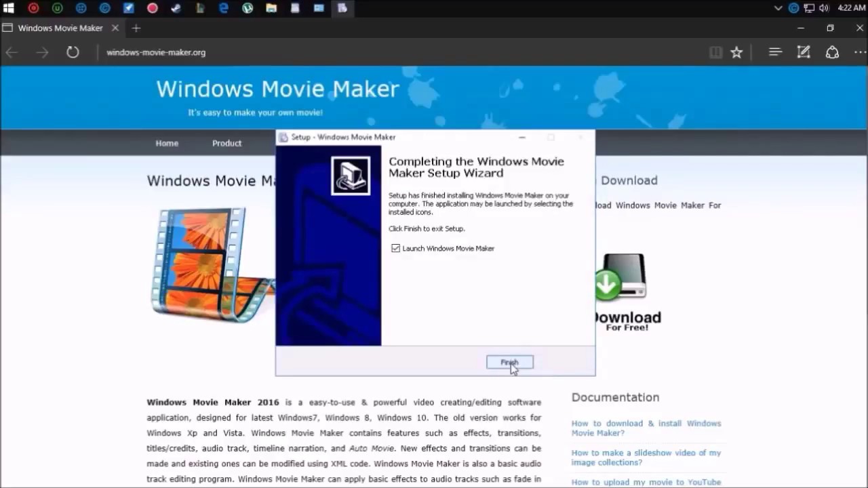
Task: Click the Download heading in the sidebar
Action: (x=629, y=180)
